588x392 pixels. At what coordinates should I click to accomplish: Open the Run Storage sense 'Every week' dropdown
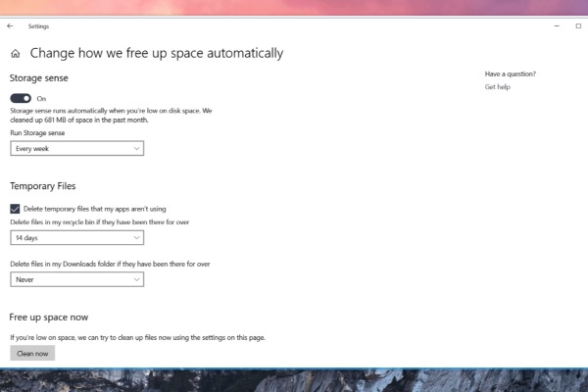tap(77, 148)
